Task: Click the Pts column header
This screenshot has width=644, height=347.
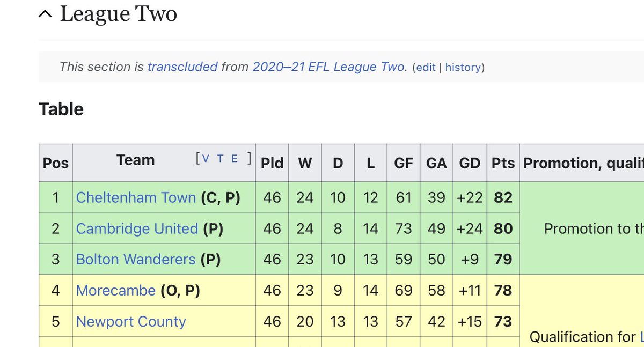Action: pos(503,163)
